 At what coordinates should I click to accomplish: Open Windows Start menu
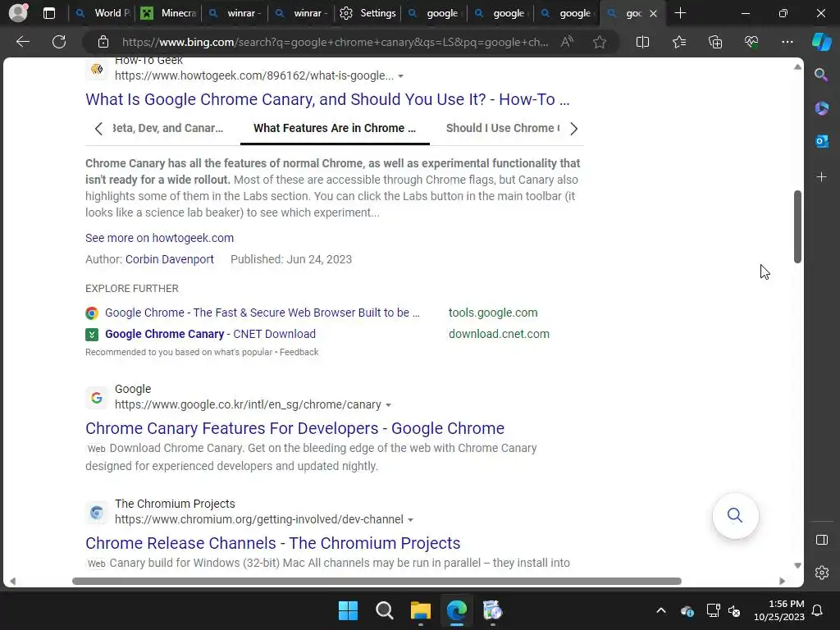[x=348, y=610]
